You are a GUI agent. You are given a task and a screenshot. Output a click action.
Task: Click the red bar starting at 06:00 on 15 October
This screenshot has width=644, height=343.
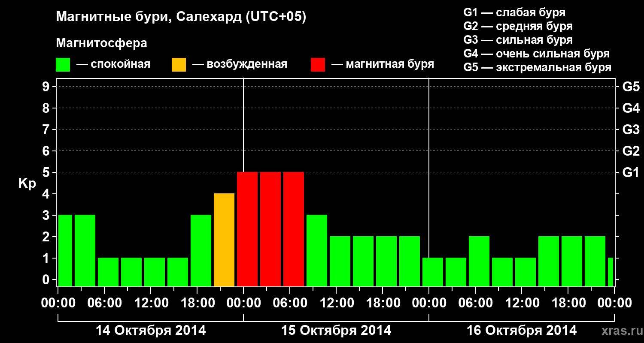tap(294, 229)
